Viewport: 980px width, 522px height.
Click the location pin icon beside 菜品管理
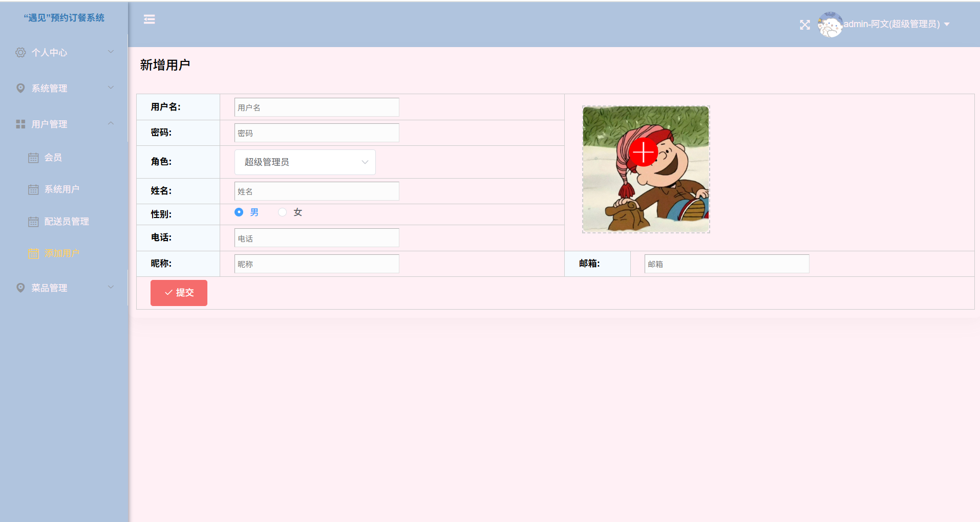pyautogui.click(x=20, y=288)
